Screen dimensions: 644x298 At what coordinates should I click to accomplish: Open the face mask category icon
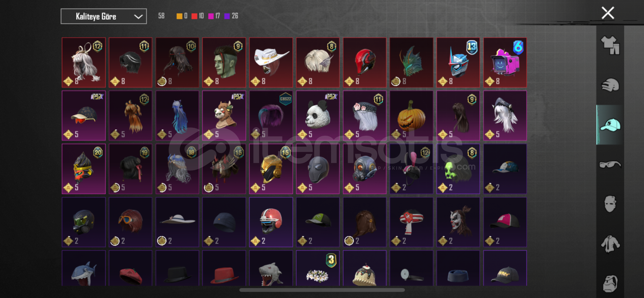[610, 204]
